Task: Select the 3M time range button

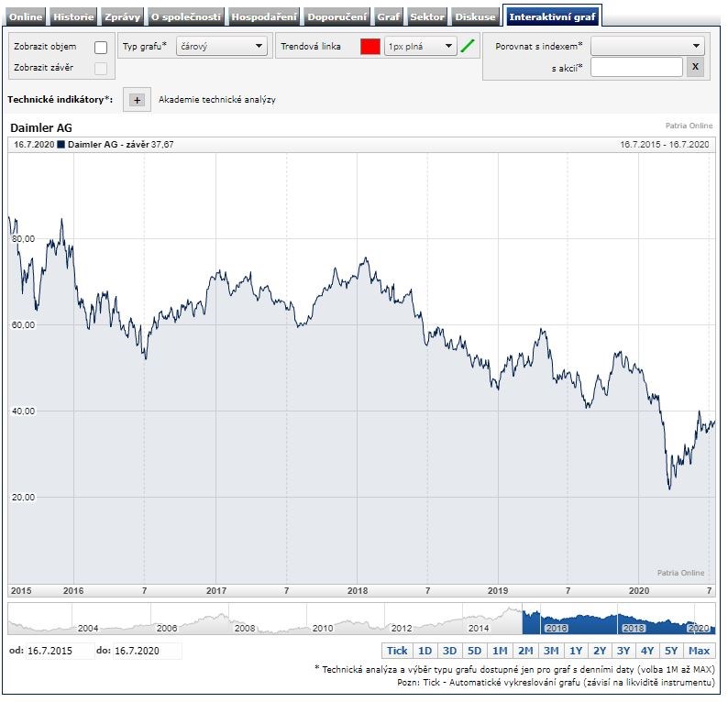Action: [551, 651]
